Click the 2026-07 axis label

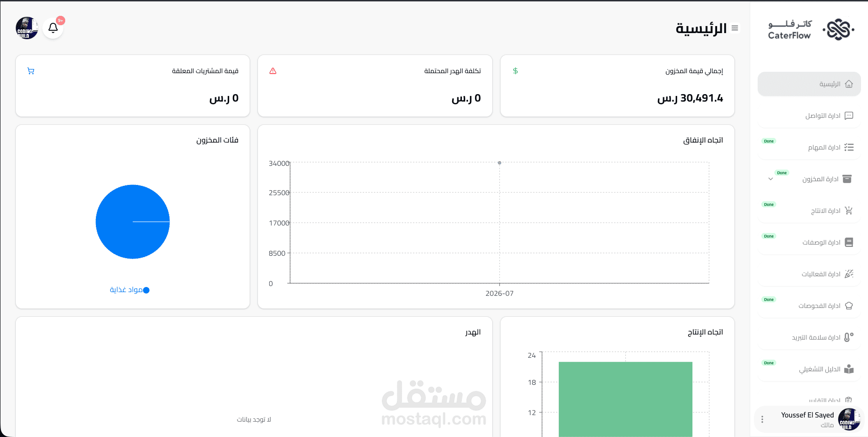point(500,294)
